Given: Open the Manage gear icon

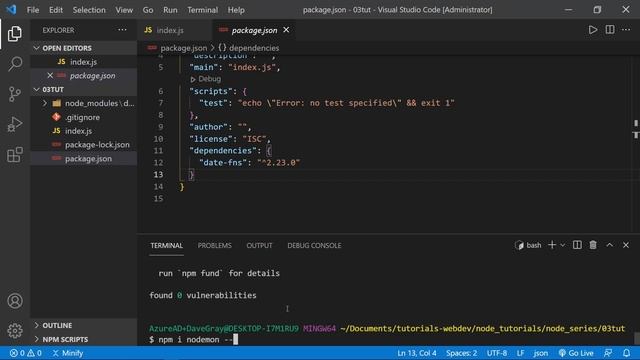Looking at the screenshot, I should pos(15,331).
